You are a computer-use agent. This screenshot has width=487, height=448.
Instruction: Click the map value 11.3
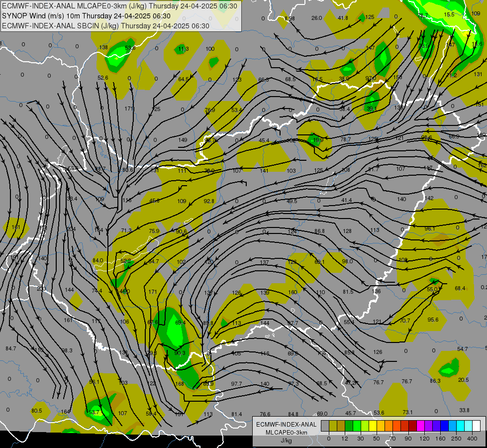(x=183, y=49)
